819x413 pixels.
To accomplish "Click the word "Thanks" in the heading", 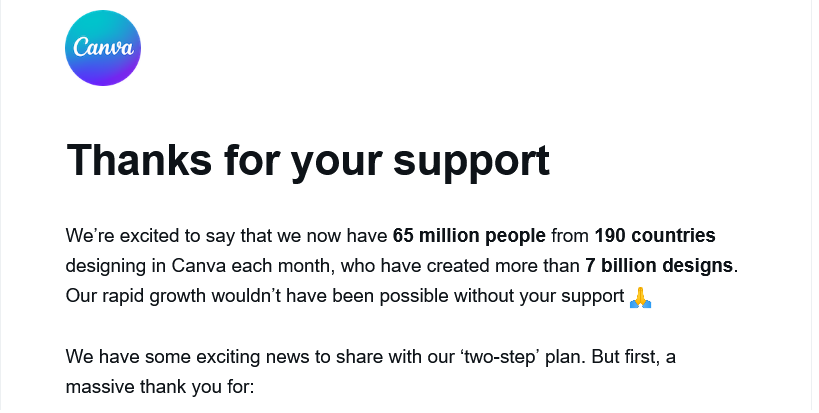I will 139,160.
